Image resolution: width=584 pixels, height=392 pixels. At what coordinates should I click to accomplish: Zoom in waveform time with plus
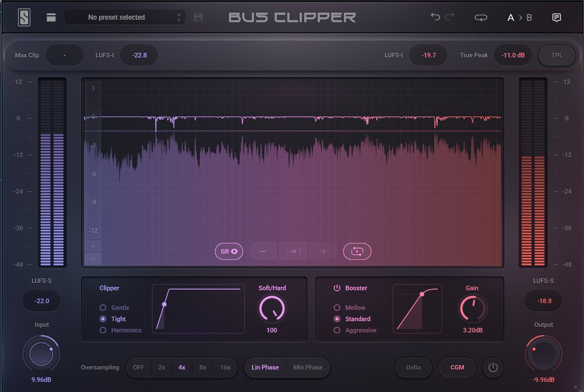(323, 251)
